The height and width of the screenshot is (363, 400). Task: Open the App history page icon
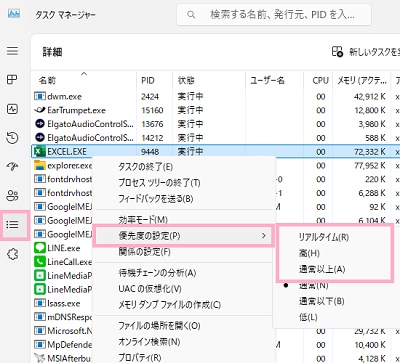[x=12, y=138]
